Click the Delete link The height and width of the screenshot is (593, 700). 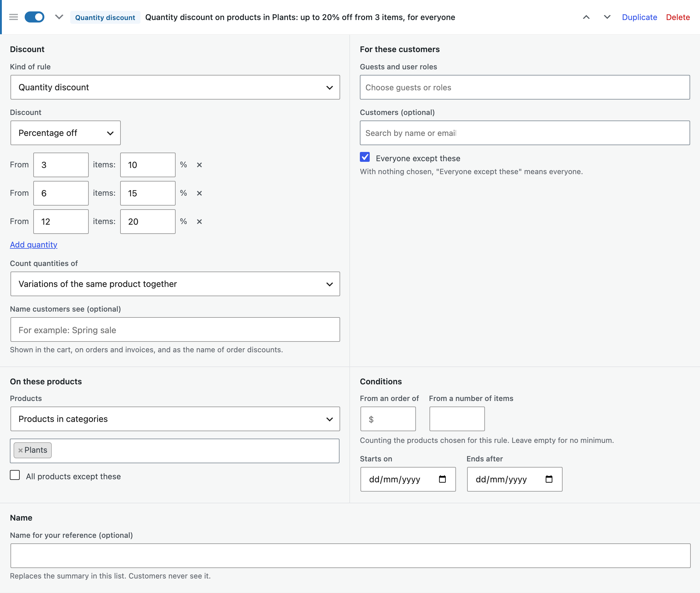(678, 17)
